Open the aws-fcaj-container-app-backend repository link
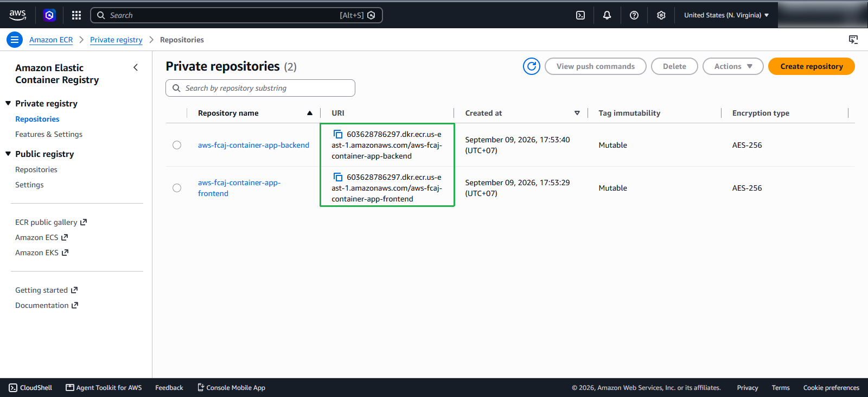The height and width of the screenshot is (397, 868). point(253,145)
